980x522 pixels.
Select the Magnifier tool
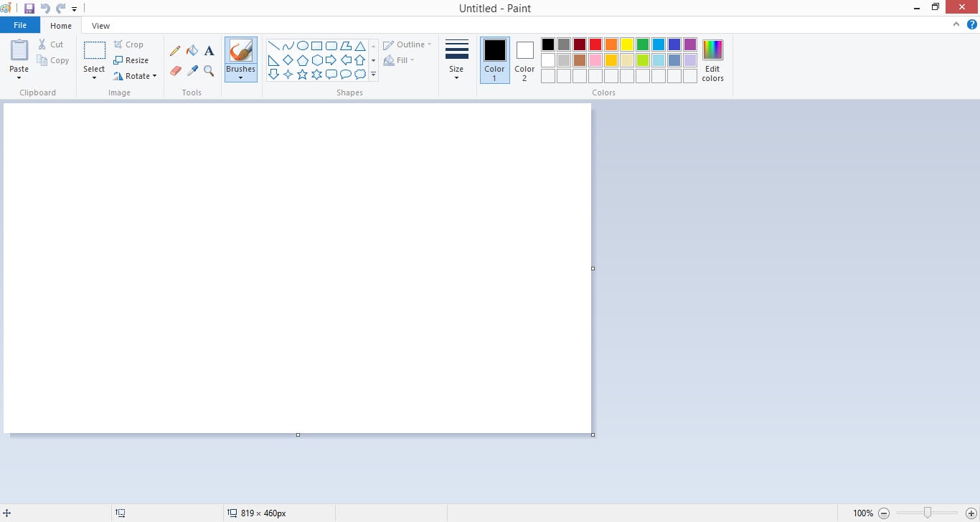click(x=209, y=72)
